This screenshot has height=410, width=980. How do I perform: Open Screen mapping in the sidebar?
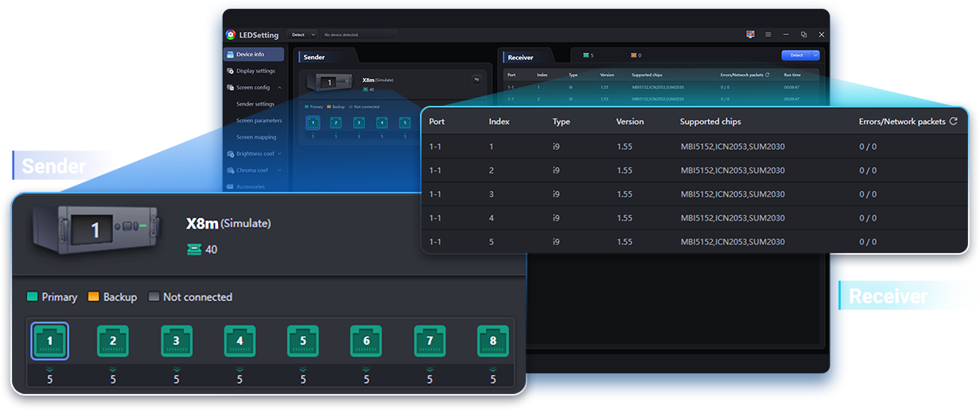[x=256, y=137]
